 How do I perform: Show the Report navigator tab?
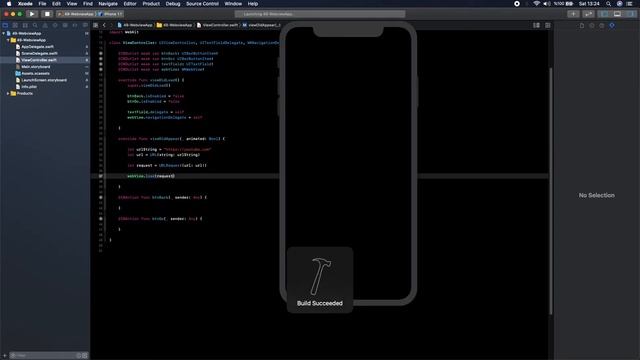tap(85, 25)
